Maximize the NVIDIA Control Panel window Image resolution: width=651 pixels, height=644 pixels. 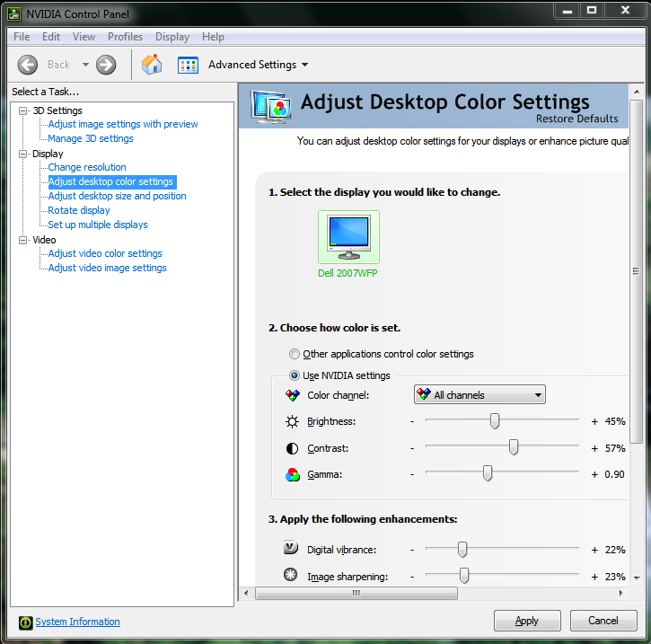pos(592,11)
